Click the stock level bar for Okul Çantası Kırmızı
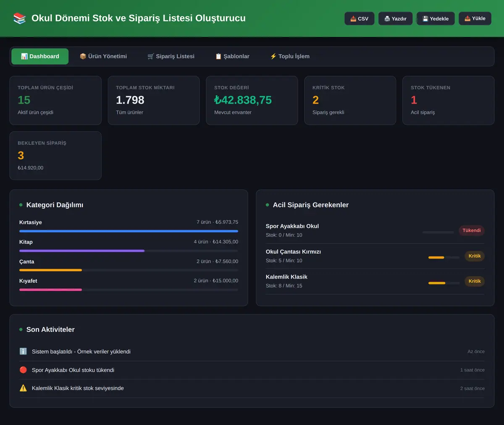 click(x=444, y=258)
